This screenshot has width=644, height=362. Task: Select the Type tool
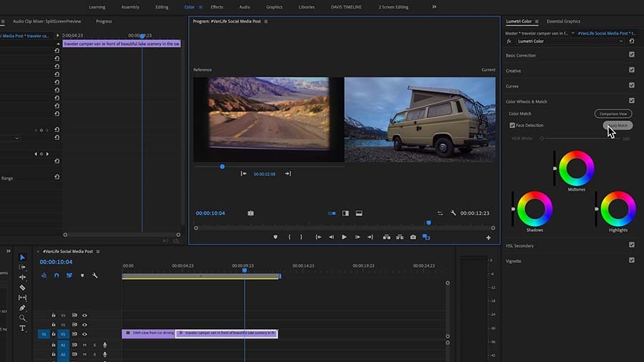point(23,328)
